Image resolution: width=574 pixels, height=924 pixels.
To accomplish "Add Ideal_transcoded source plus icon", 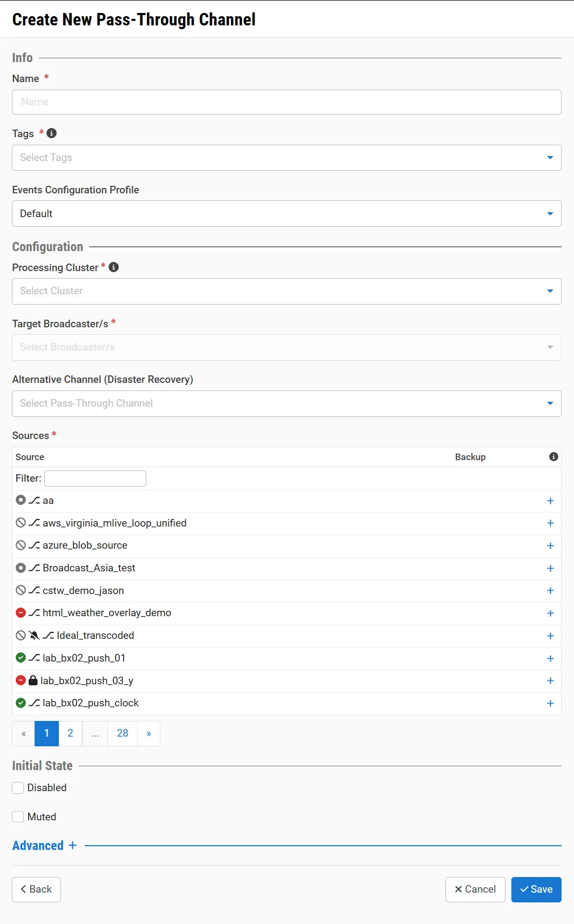I will 550,636.
